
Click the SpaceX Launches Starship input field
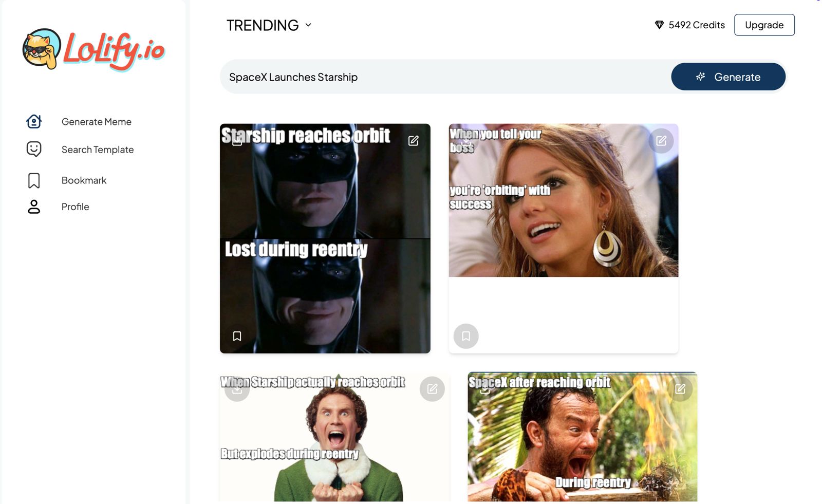445,77
